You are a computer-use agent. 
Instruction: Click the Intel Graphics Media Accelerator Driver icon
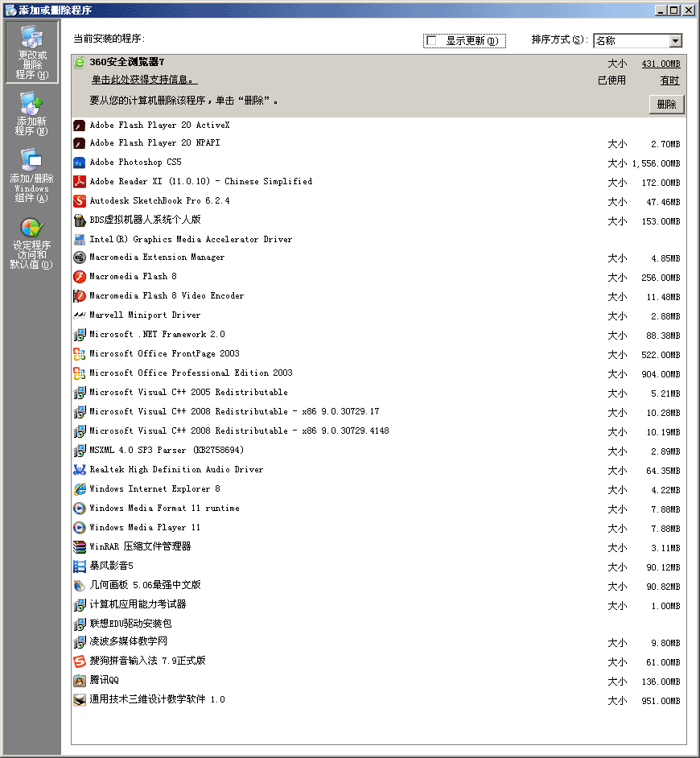pos(80,240)
